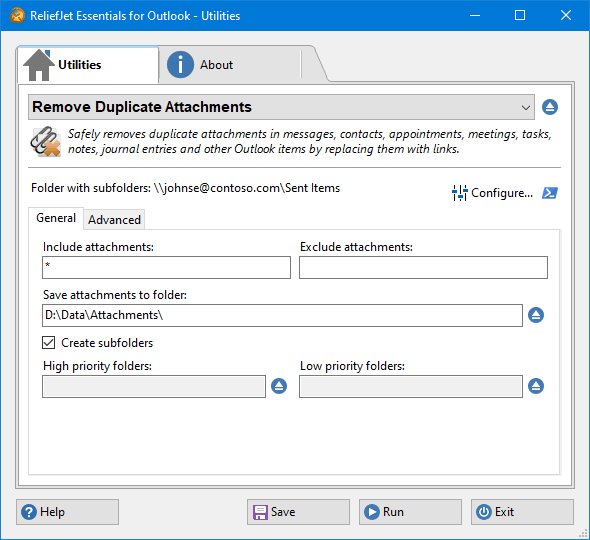The height and width of the screenshot is (540, 590).
Task: Click the Configure sliders icon
Action: click(459, 193)
